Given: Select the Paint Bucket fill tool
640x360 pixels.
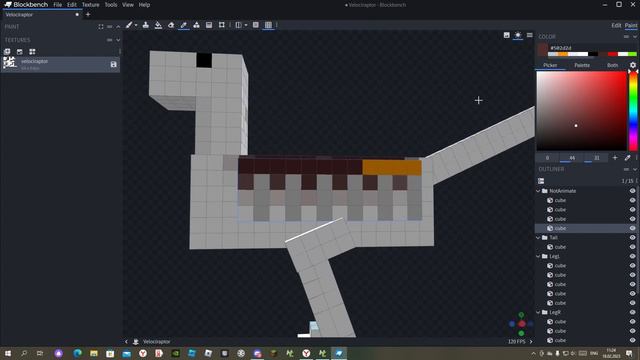Looking at the screenshot, I should point(158,25).
